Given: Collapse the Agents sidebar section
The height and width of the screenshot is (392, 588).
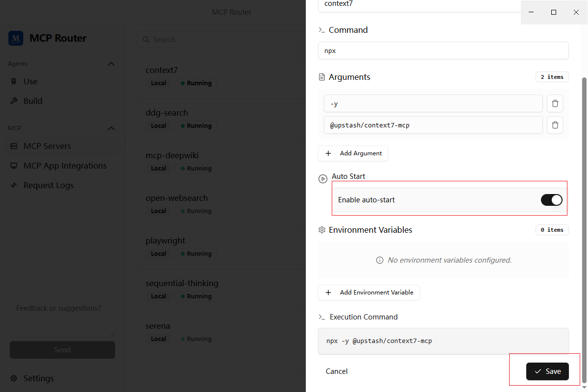Looking at the screenshot, I should tap(111, 64).
